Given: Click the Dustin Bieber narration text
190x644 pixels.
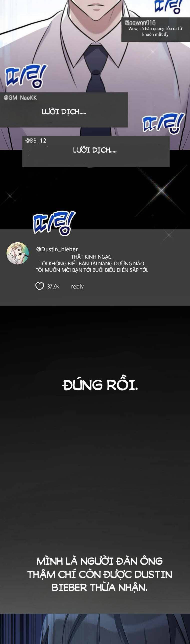Looking at the screenshot, I should [100, 574].
